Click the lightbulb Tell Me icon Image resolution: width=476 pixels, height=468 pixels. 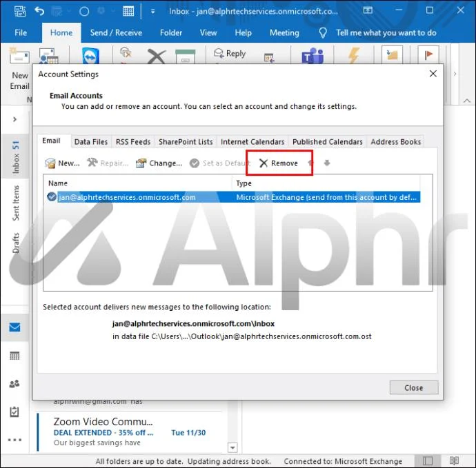[323, 33]
